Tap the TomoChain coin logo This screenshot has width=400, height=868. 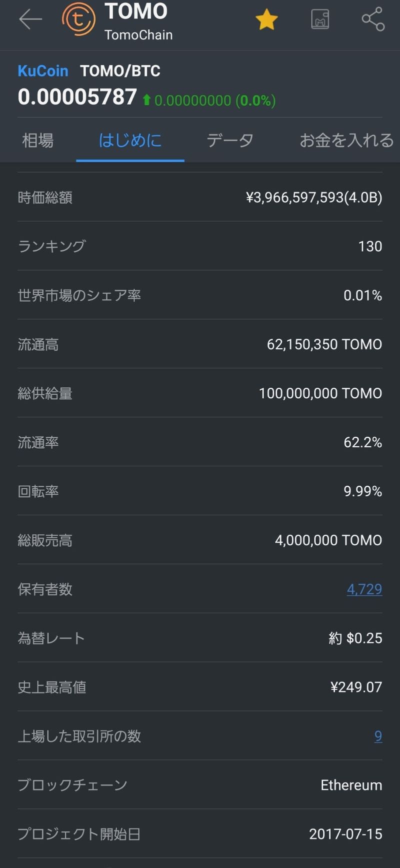78,20
